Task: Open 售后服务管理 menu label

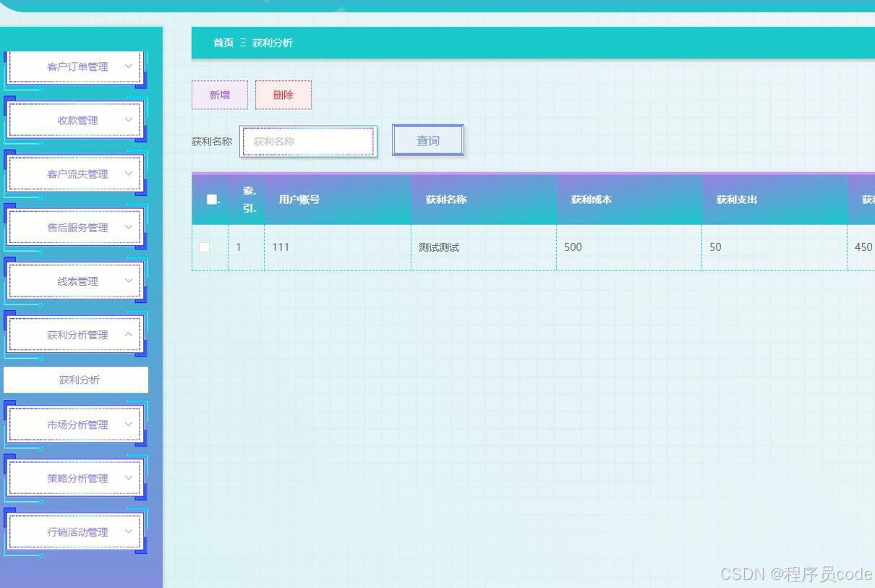Action: pos(77,227)
